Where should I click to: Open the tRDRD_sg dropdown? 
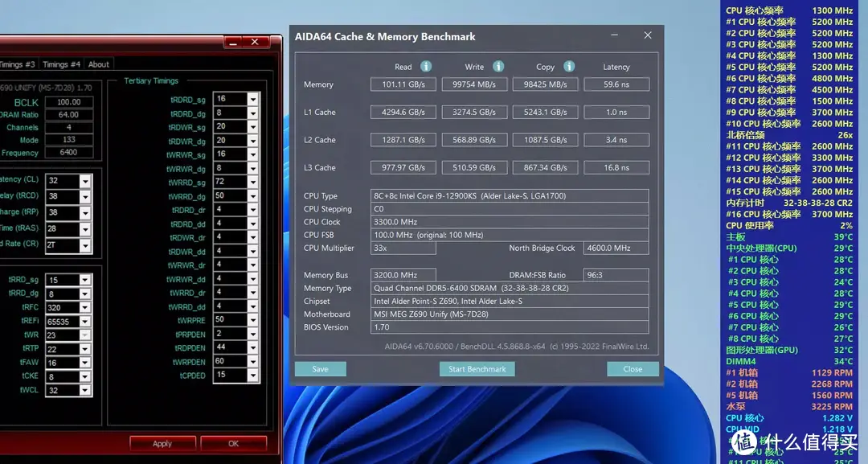click(253, 99)
